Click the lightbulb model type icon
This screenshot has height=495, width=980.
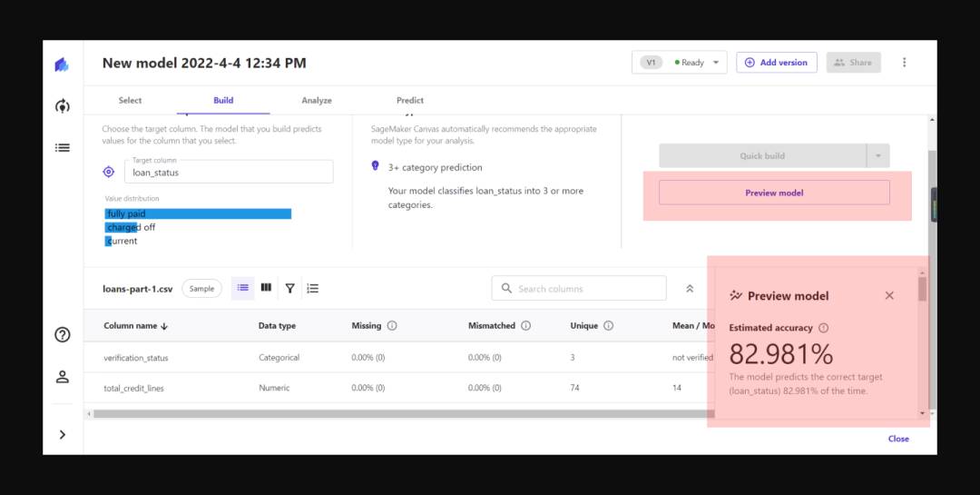click(375, 166)
